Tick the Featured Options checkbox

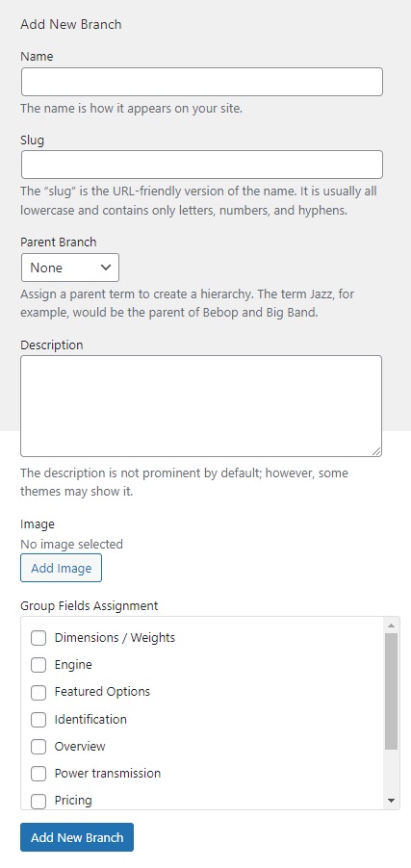pyautogui.click(x=39, y=693)
